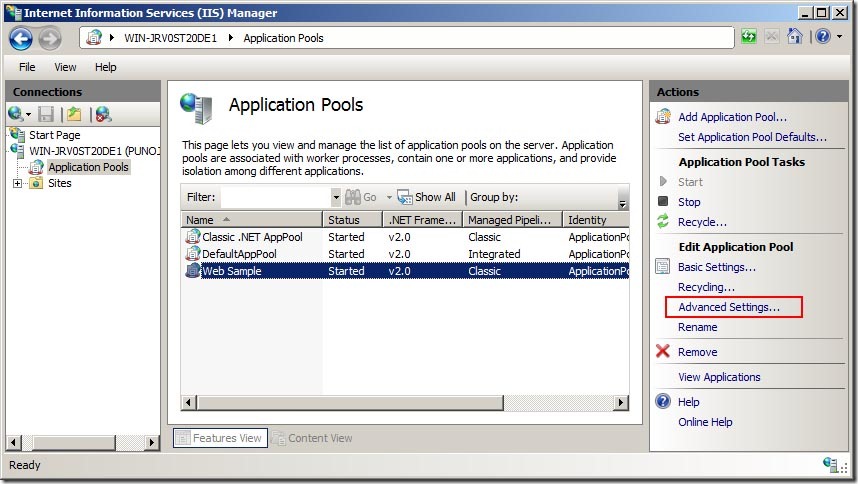
Task: Open Advanced Settings... for the pool
Action: [x=729, y=307]
